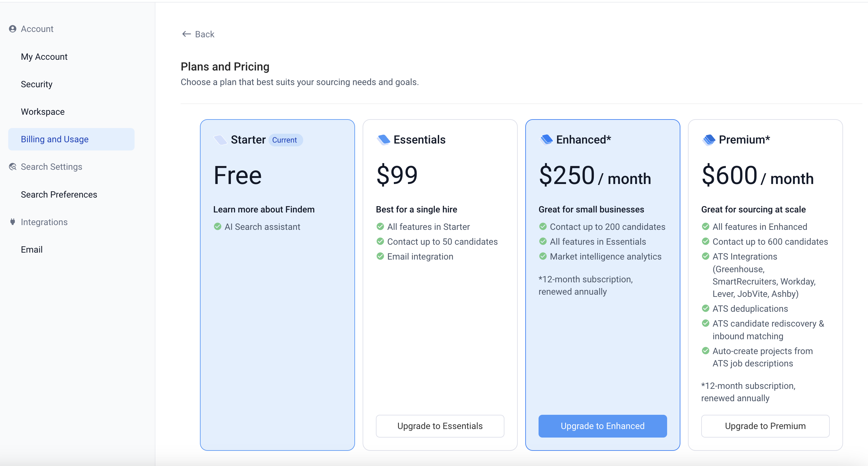The height and width of the screenshot is (466, 868).
Task: Click checkmark next to Email integration
Action: (x=380, y=256)
